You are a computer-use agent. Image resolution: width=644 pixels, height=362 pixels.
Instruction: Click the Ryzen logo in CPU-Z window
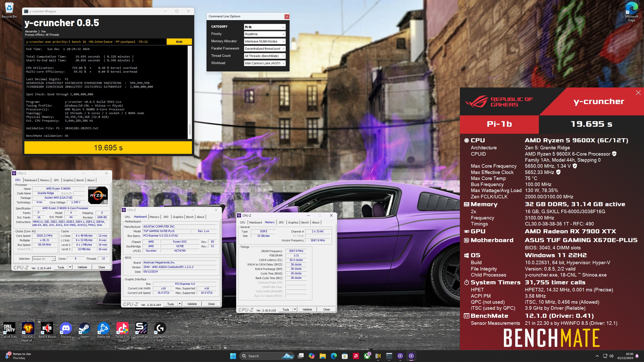click(98, 195)
